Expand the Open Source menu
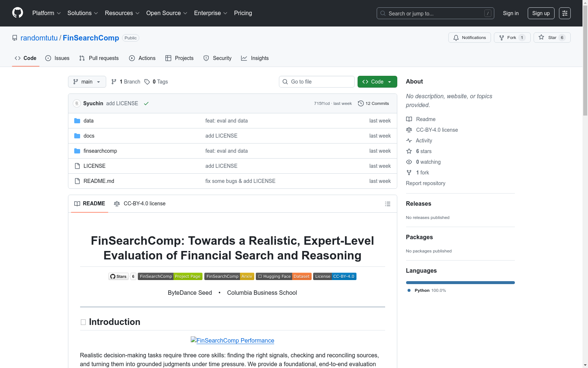588x368 pixels. 167,13
